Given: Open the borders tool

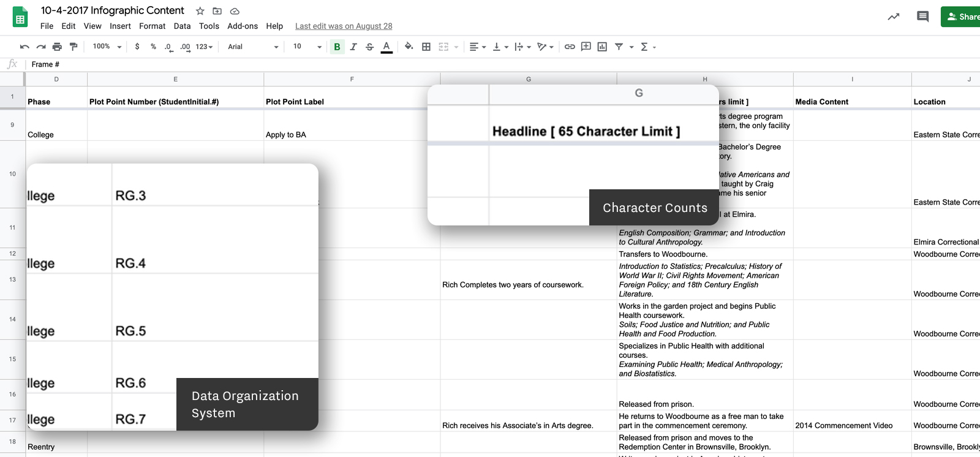Looking at the screenshot, I should coord(426,47).
